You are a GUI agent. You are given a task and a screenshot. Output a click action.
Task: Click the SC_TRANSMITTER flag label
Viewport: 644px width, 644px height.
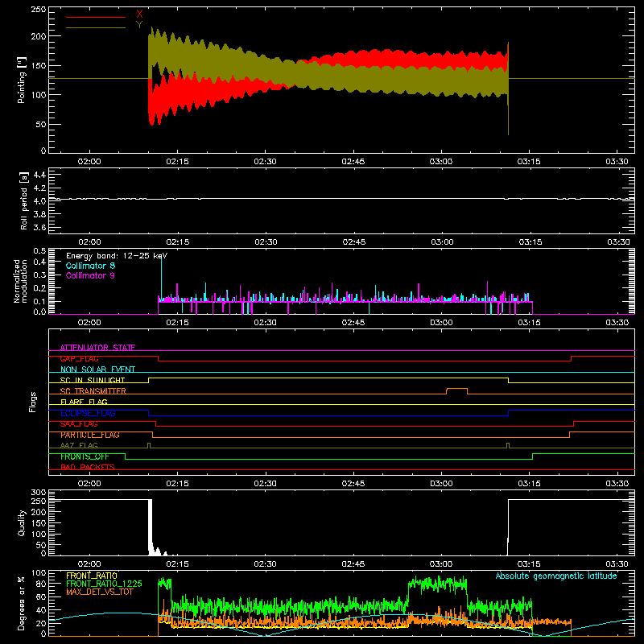[93, 391]
